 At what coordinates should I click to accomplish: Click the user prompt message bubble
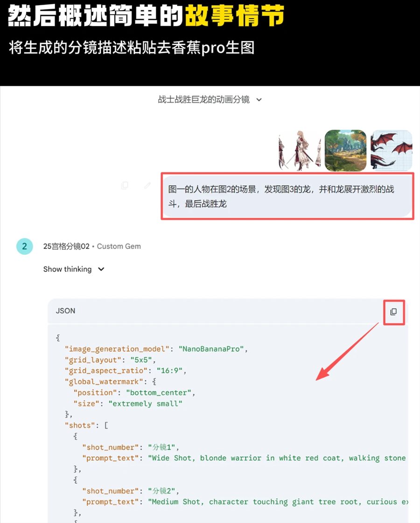[x=287, y=196]
